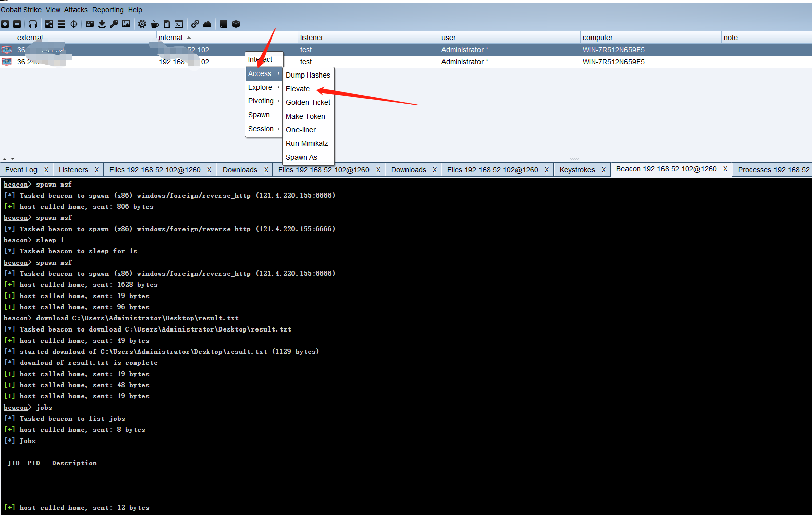Open the Attacks menu
The height and width of the screenshot is (515, 812).
tap(76, 10)
